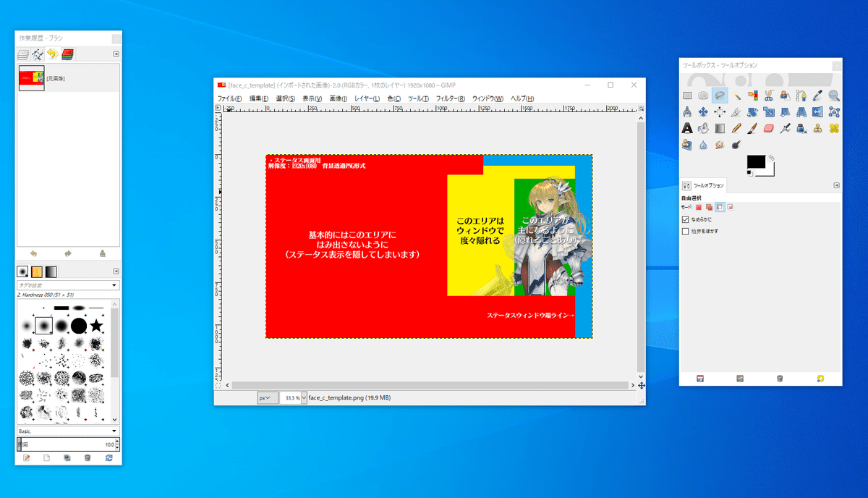Select the Dodge/Burn tool
Image resolution: width=868 pixels, height=498 pixels.
coord(736,145)
